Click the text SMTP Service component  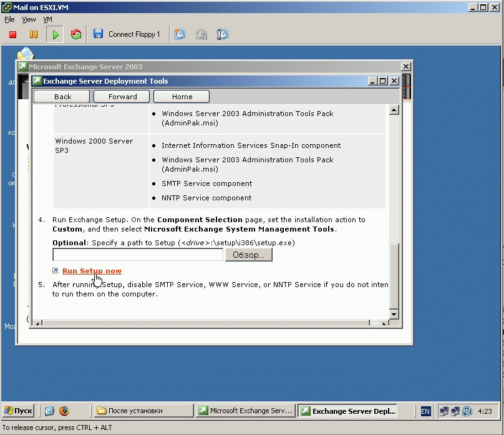pos(206,183)
